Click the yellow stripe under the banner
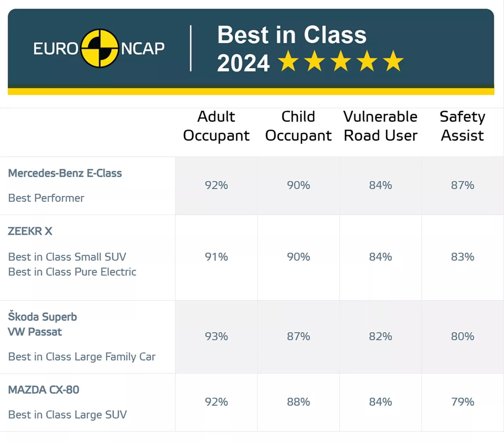Screen dimensions: 504x442 [251, 91]
